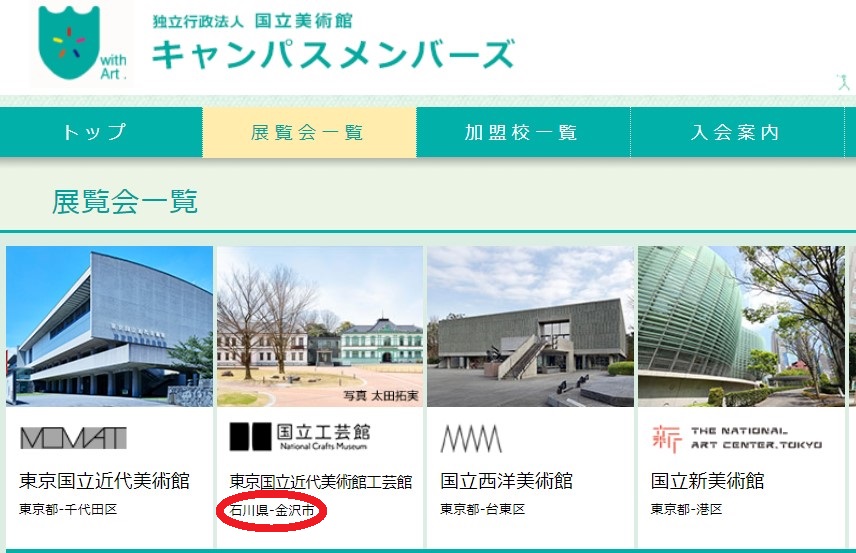Open the 加盟校一覧 menu tab
The image size is (856, 553).
click(523, 132)
